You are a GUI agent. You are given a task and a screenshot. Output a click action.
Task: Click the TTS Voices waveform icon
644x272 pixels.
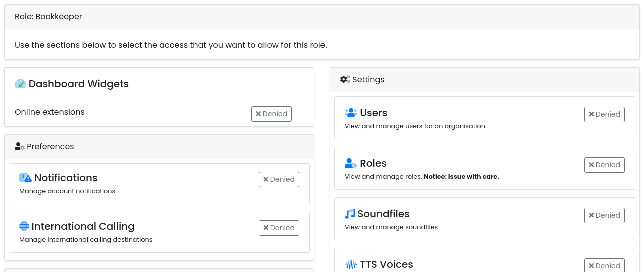(351, 264)
